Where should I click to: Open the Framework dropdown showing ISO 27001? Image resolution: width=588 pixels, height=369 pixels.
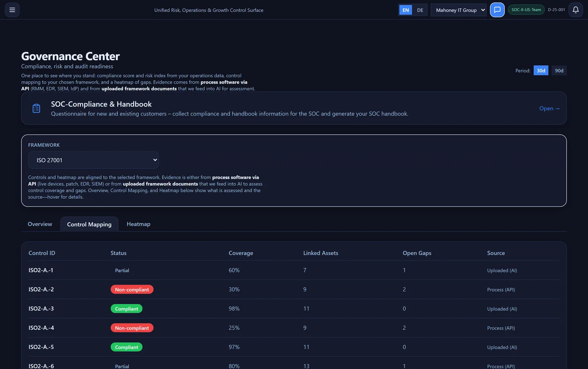coord(93,160)
